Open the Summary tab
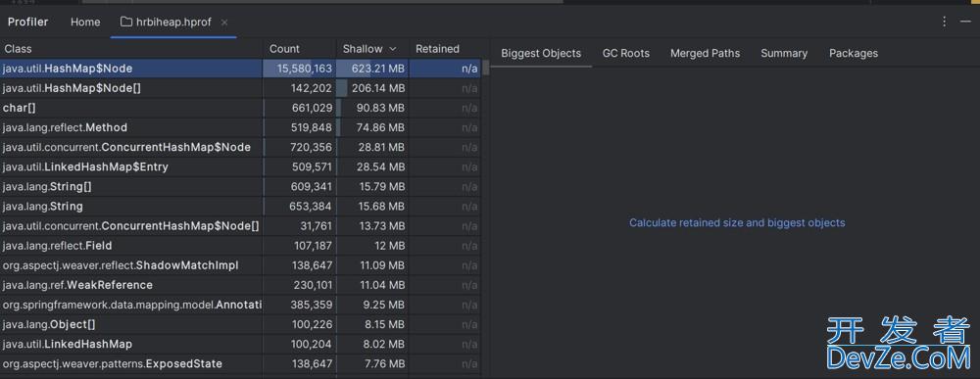Screen dimensions: 980x379 pos(784,53)
